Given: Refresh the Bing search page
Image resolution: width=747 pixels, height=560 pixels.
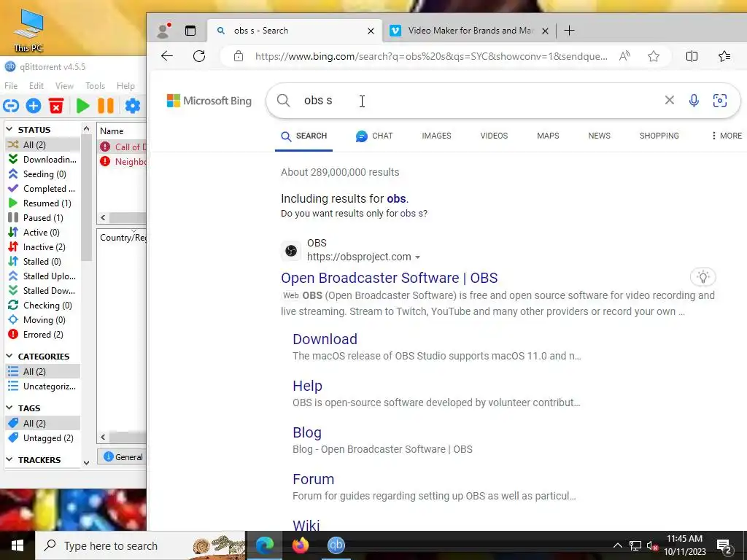Looking at the screenshot, I should coord(199,56).
